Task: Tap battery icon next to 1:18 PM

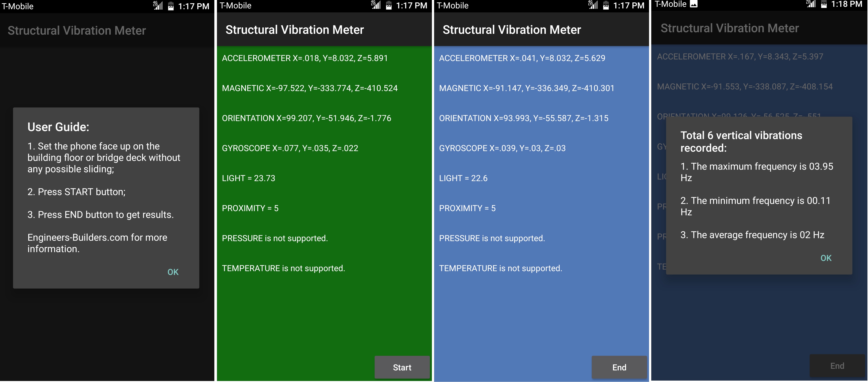Action: coord(824,4)
